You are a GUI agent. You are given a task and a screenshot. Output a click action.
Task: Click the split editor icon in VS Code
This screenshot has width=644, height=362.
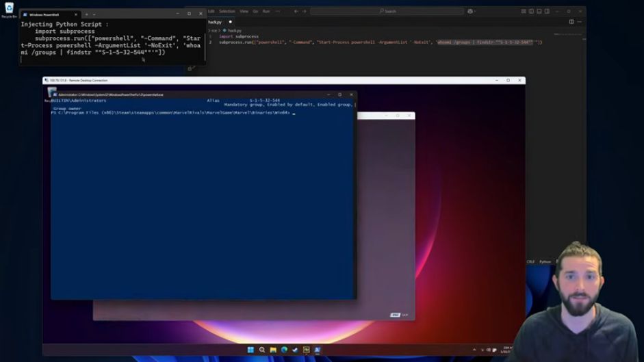pos(571,22)
